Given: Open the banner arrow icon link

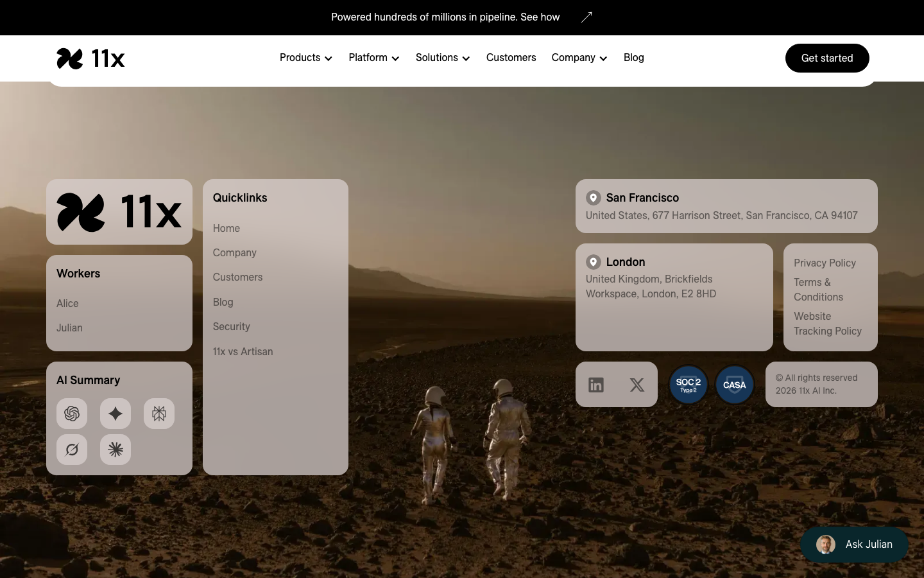Looking at the screenshot, I should coord(586,17).
